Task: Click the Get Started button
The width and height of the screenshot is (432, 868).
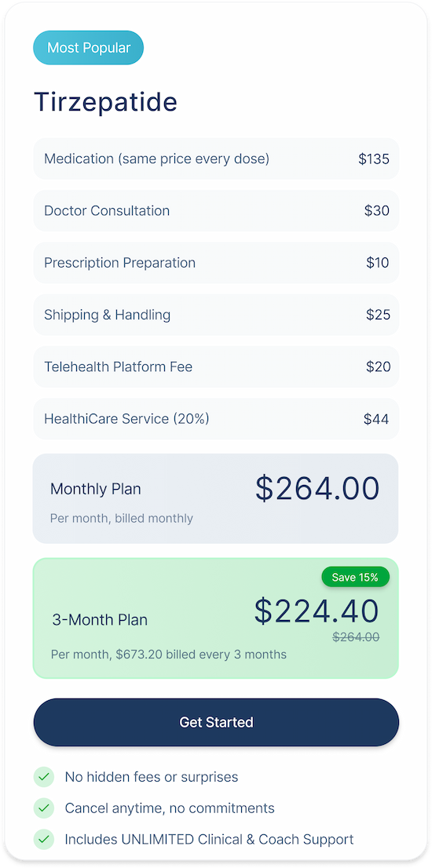Action: click(216, 722)
